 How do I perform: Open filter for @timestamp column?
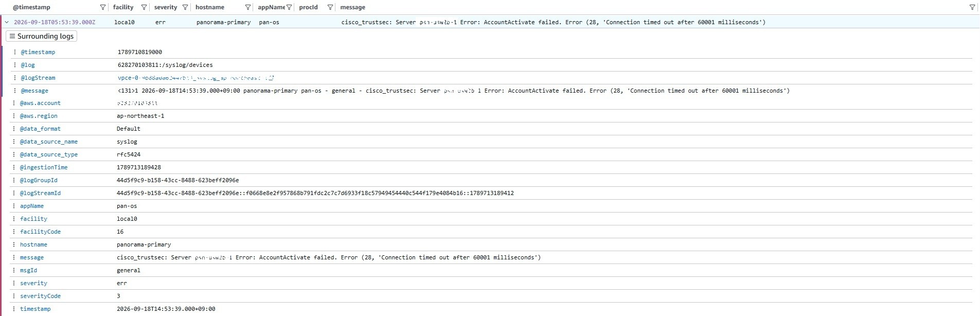103,7
